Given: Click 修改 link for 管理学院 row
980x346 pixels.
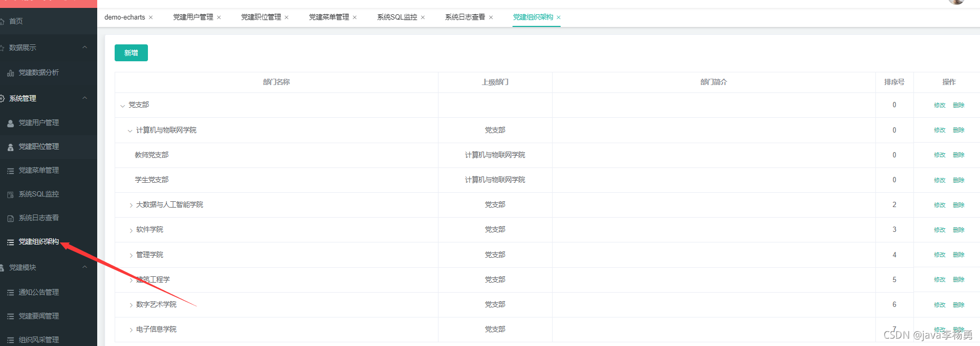Looking at the screenshot, I should pos(940,255).
